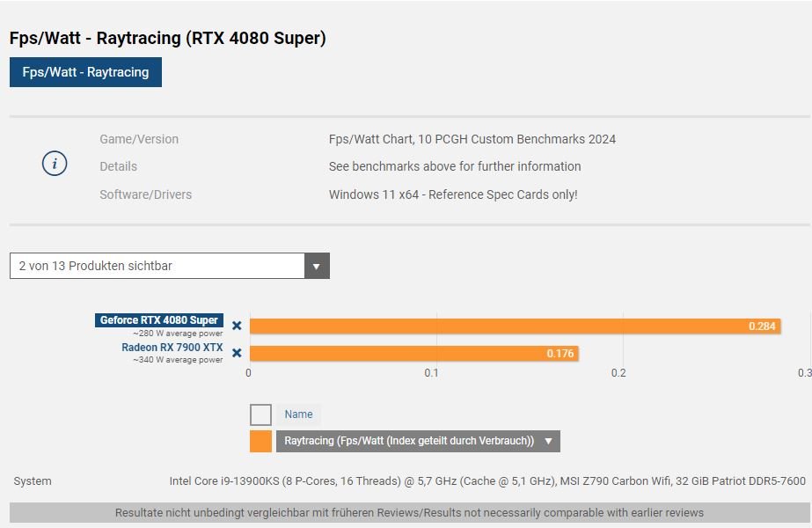Viewport: 812px width, 528px height.
Task: Click the 0.284 value label
Action: tap(762, 326)
